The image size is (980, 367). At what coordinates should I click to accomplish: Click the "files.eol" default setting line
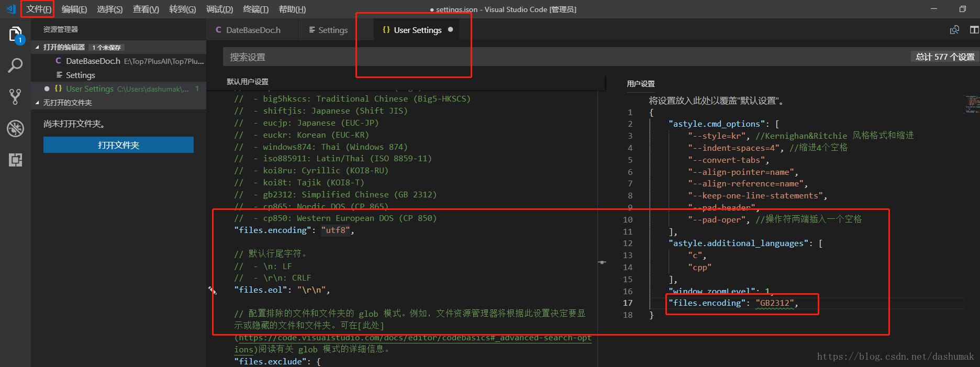[282, 290]
